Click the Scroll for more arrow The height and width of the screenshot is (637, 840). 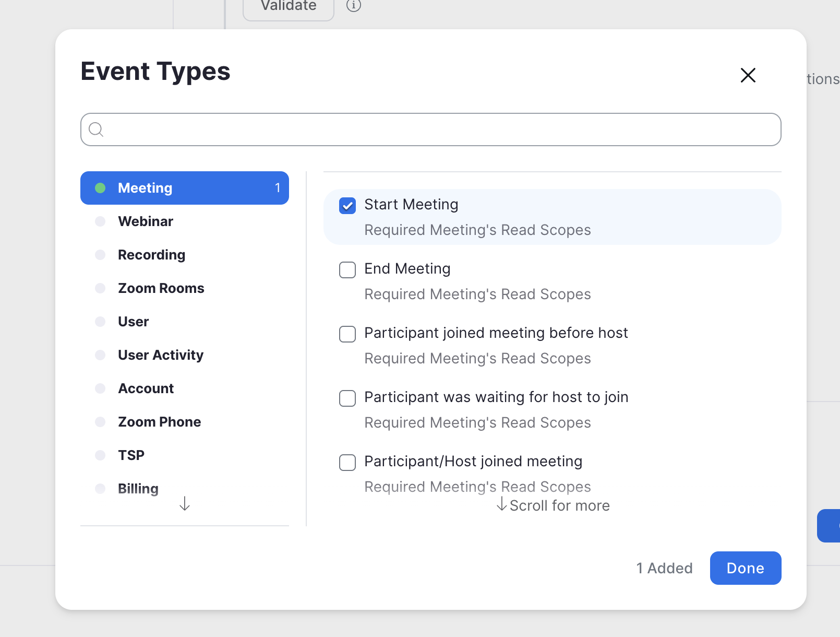502,504
